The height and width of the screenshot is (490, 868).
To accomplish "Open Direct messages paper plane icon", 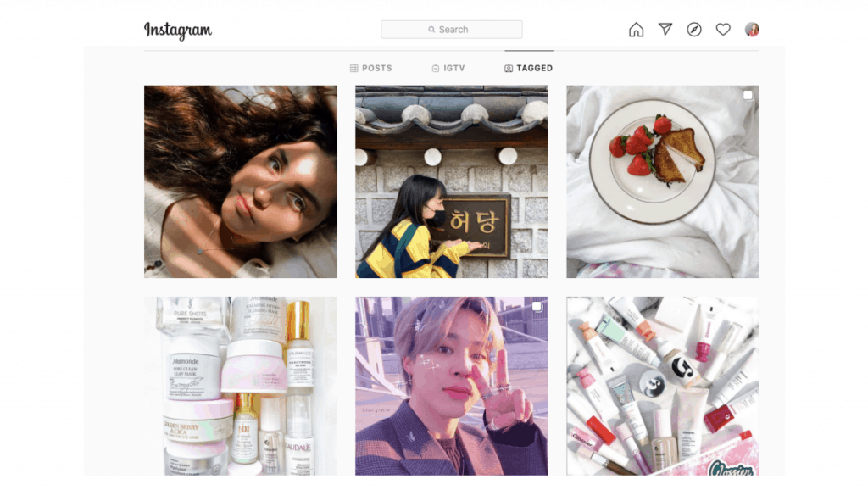I will (665, 30).
